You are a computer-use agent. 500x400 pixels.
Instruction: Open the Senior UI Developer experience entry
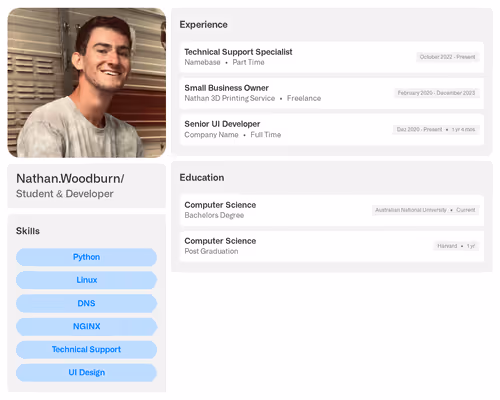[332, 129]
